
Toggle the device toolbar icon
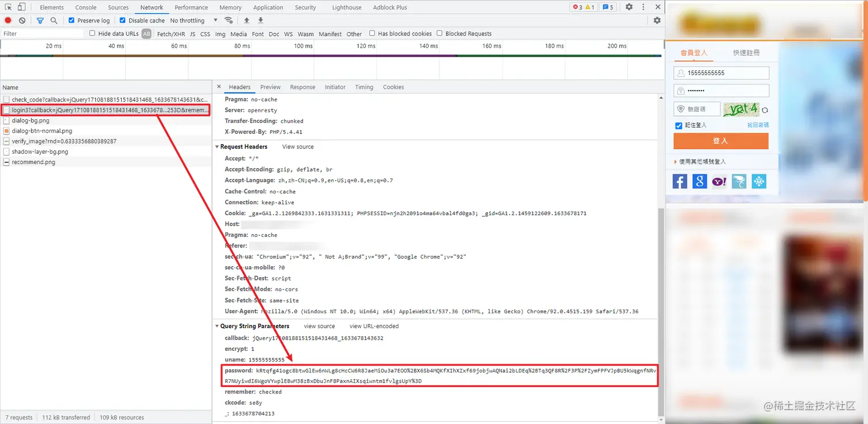point(21,7)
